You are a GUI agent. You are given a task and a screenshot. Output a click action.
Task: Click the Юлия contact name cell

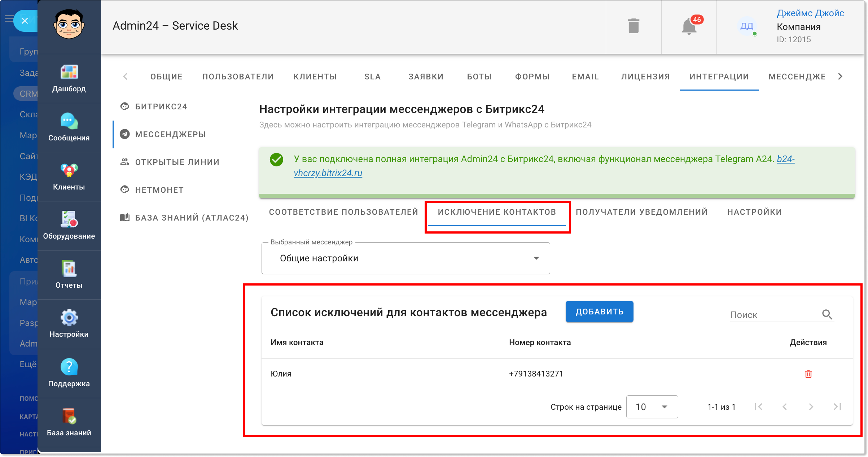click(281, 374)
